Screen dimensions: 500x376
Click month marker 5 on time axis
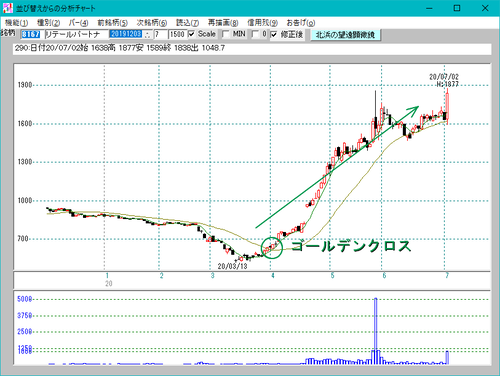[332, 276]
